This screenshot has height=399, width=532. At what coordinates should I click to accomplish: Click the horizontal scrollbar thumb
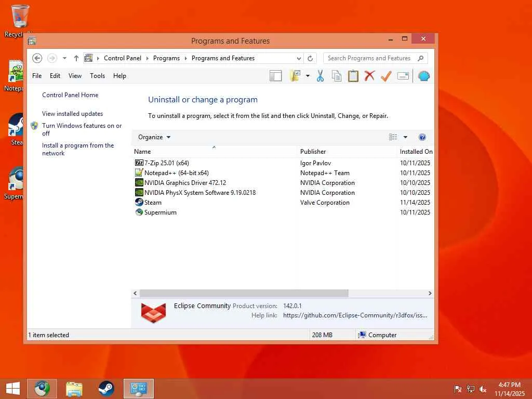(244, 293)
